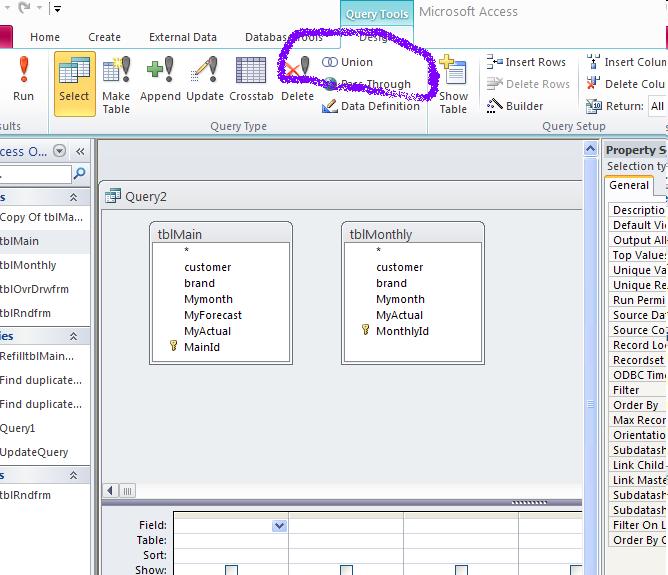Open the Show Table dialog
Viewport: 668px width, 575px height.
453,85
